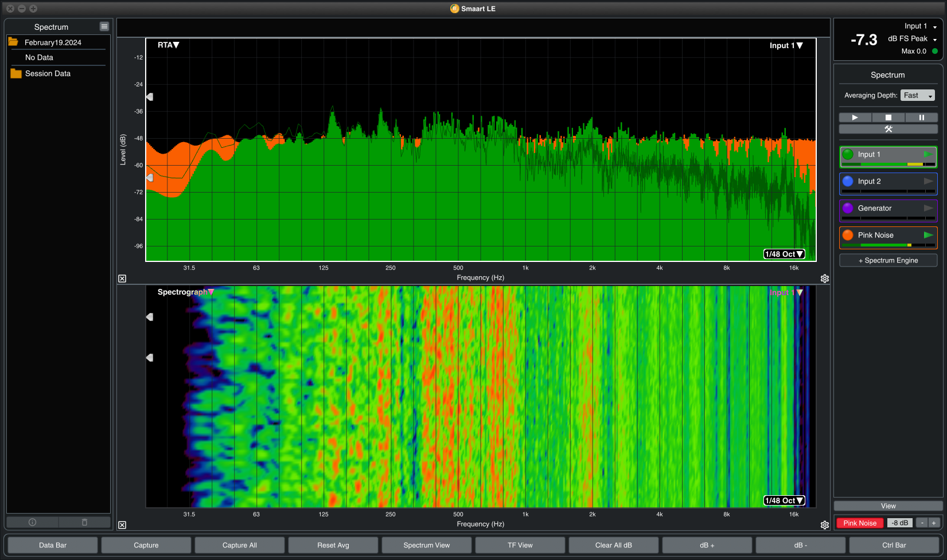Adjust lower RTA threshold marker

click(x=150, y=178)
